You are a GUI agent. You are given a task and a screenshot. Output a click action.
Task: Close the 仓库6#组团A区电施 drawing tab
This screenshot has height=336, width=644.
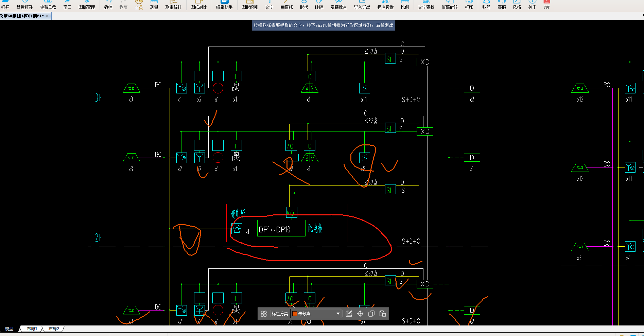(47, 16)
